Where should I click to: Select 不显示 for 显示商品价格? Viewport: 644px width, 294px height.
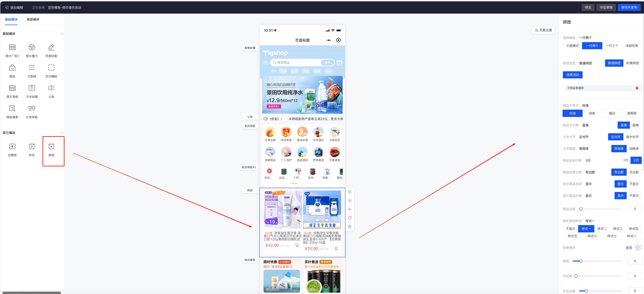tap(634, 196)
